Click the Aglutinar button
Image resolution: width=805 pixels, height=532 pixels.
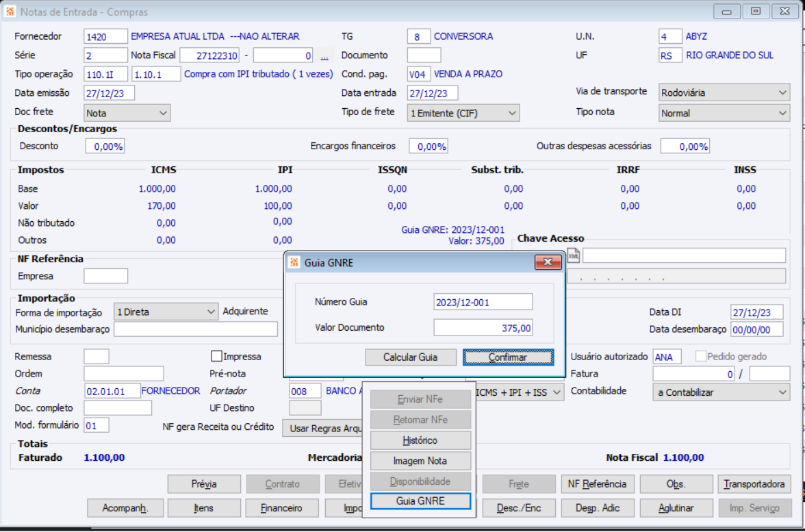coord(676,508)
